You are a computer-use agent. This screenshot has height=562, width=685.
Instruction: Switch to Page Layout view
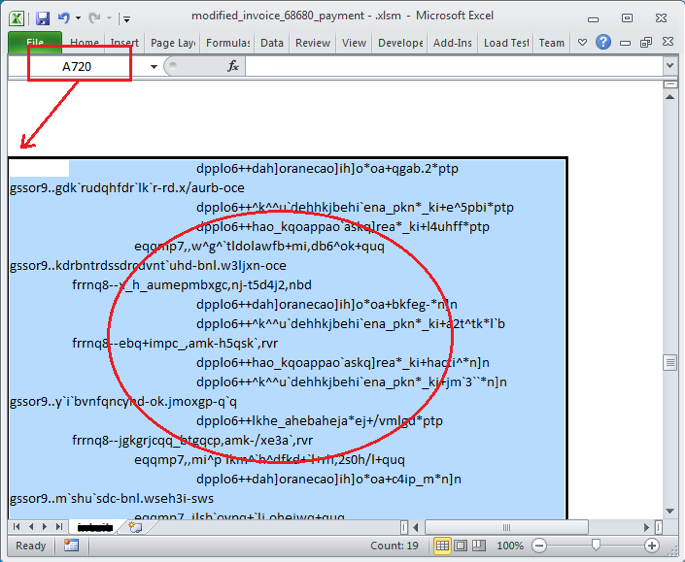(x=461, y=546)
